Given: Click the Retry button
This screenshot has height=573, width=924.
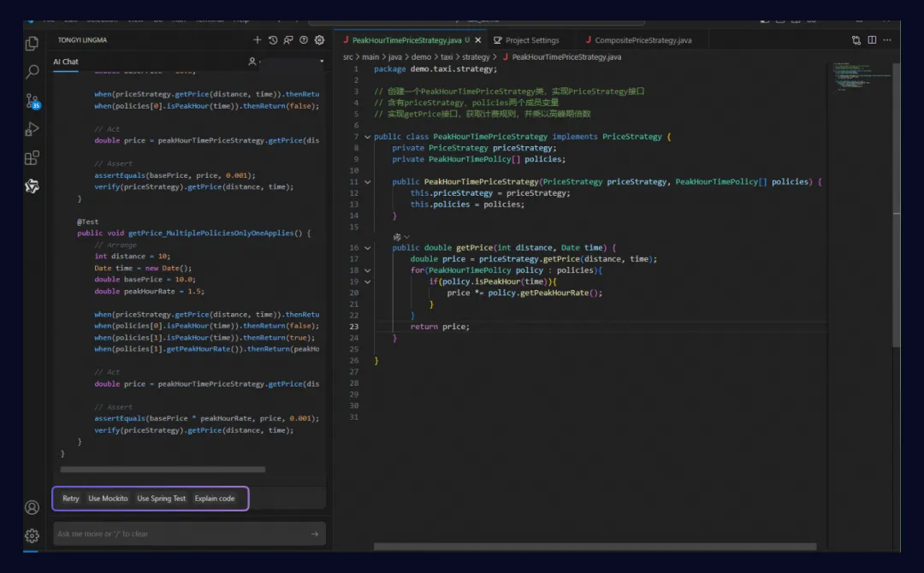Looking at the screenshot, I should [71, 499].
